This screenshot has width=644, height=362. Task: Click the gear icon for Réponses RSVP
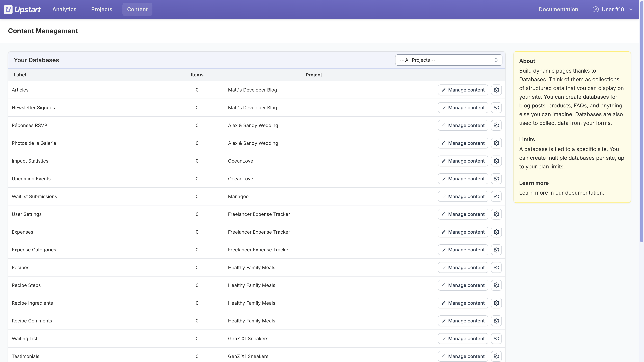(496, 125)
